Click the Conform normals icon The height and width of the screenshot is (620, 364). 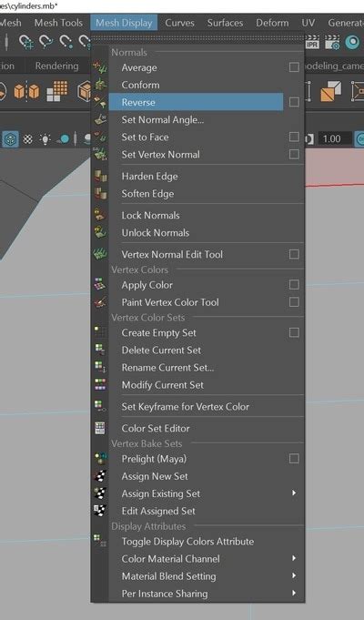tap(100, 85)
